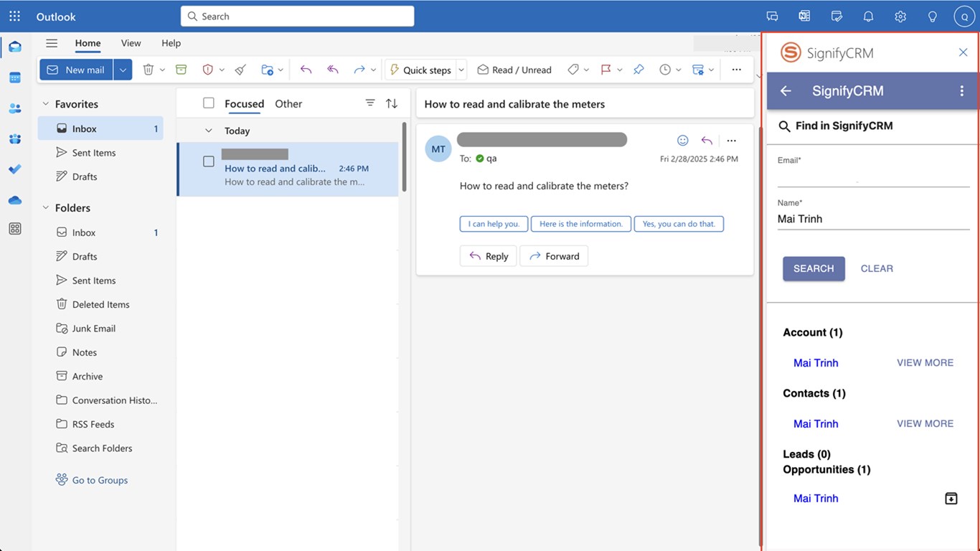Image resolution: width=980 pixels, height=551 pixels.
Task: Click VIEW MORE beside the Account result
Action: pos(925,363)
